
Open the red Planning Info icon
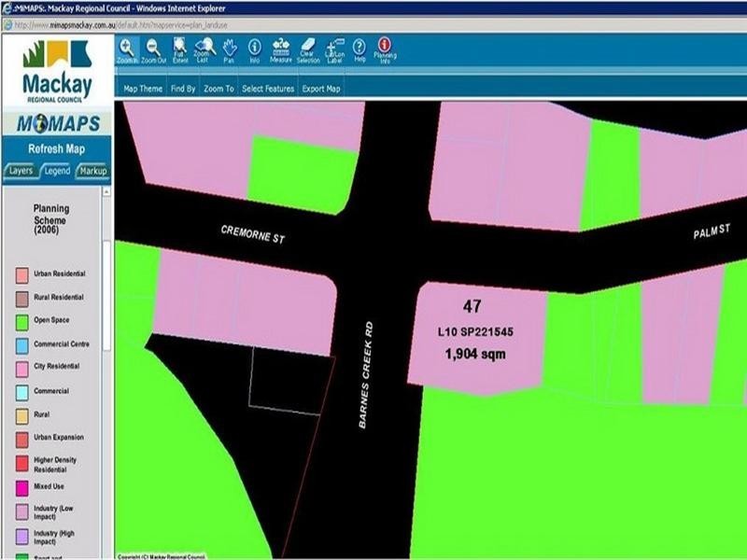point(385,49)
